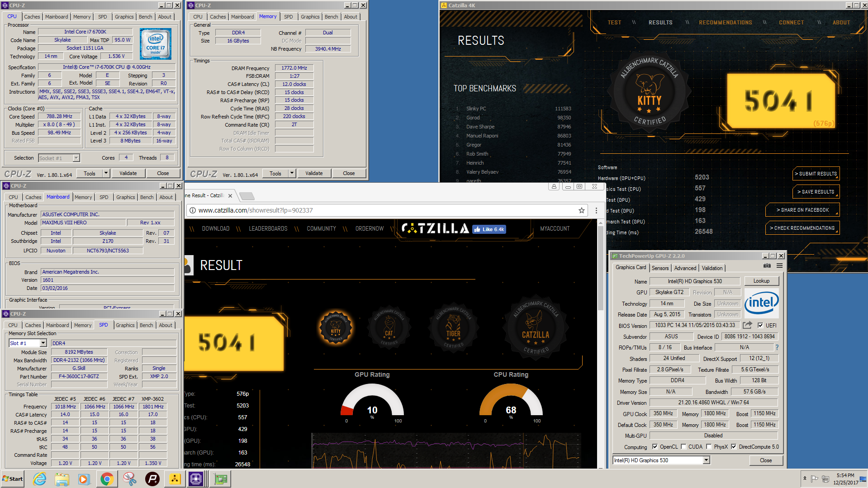Screen dimensions: 868x488
Task: Select the CATZILLA certified badge on the results page
Action: pyautogui.click(x=535, y=327)
